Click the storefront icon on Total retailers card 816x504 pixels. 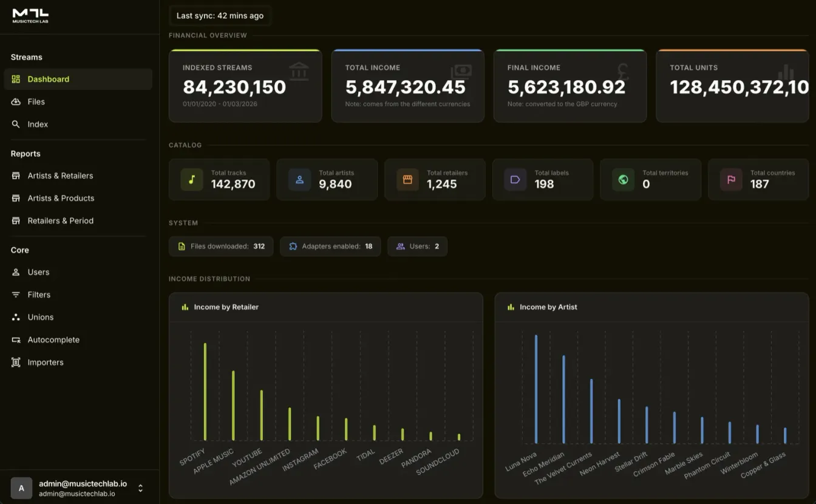tap(407, 179)
